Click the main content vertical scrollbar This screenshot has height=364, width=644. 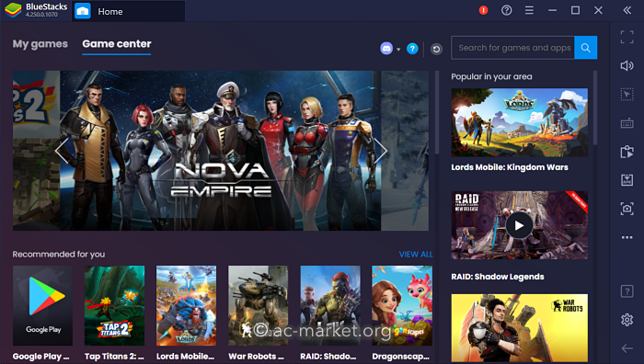pyautogui.click(x=437, y=112)
